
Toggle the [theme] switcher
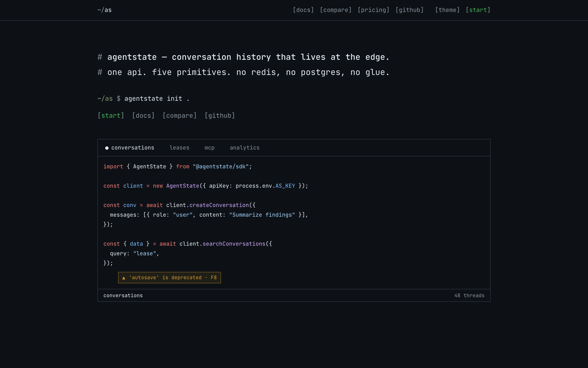(x=447, y=10)
